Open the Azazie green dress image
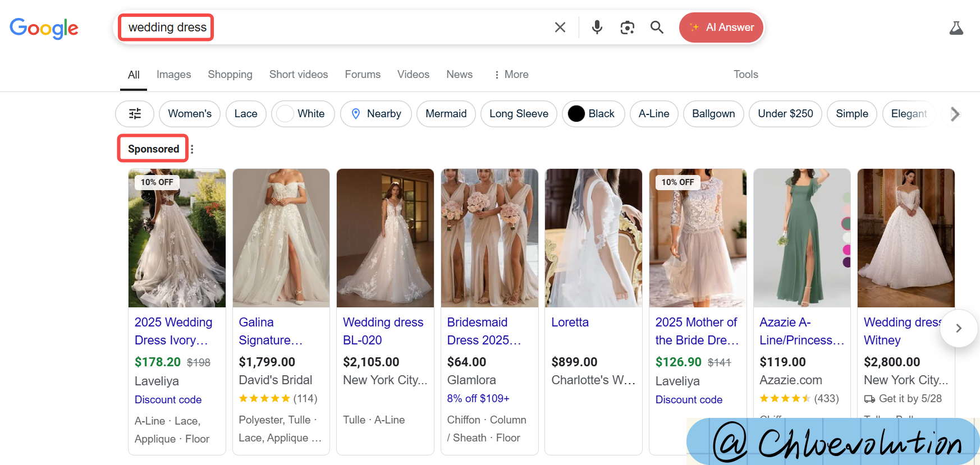The width and height of the screenshot is (980, 465). (802, 238)
